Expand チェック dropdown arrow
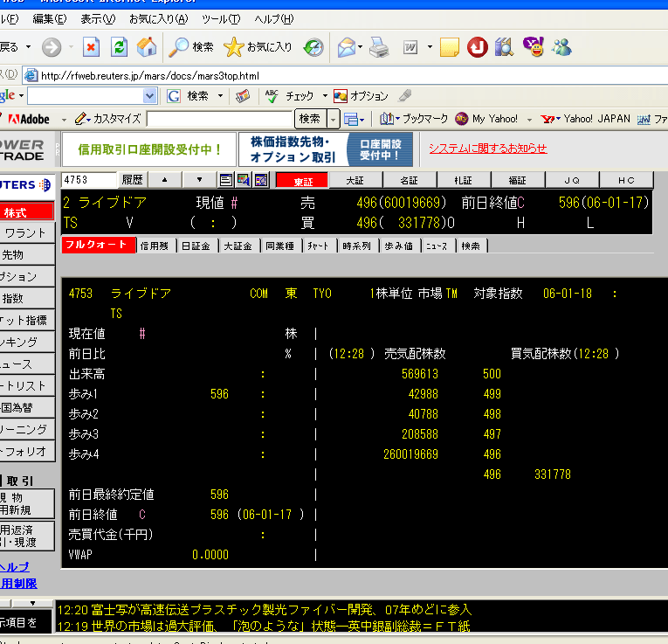 pos(325,96)
